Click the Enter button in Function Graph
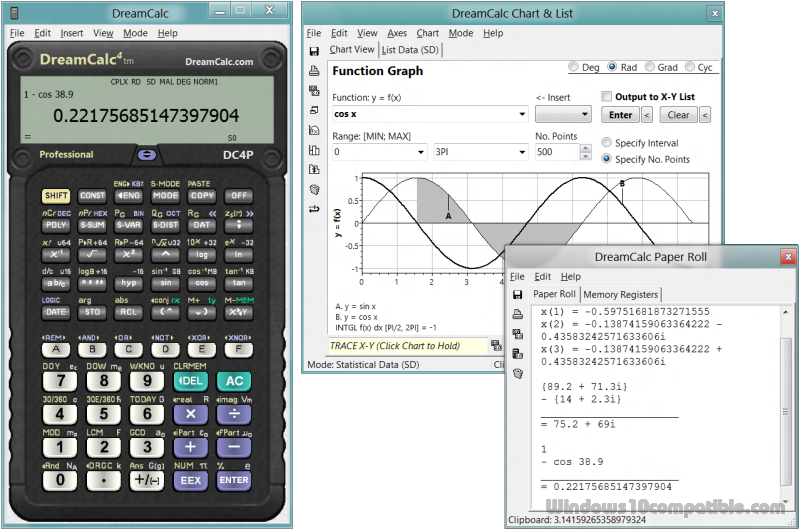800x530 pixels. 620,115
